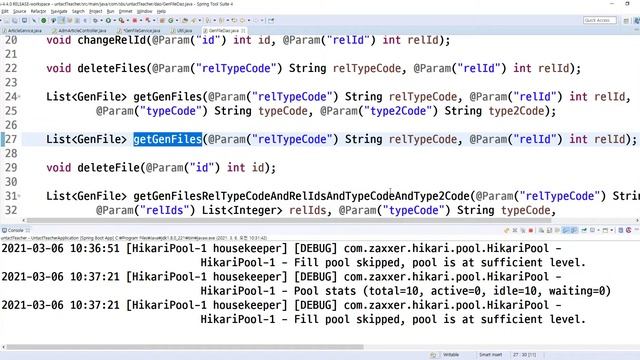The height and width of the screenshot is (360, 640).
Task: Click the Quick Access search field
Action: pos(600,20)
